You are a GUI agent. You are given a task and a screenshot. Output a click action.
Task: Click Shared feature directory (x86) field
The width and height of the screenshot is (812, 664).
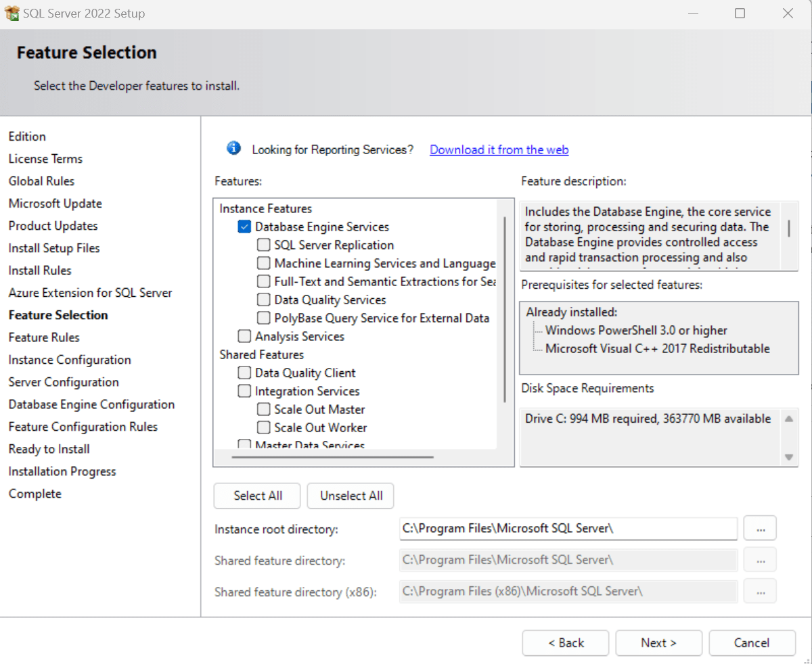(x=568, y=591)
